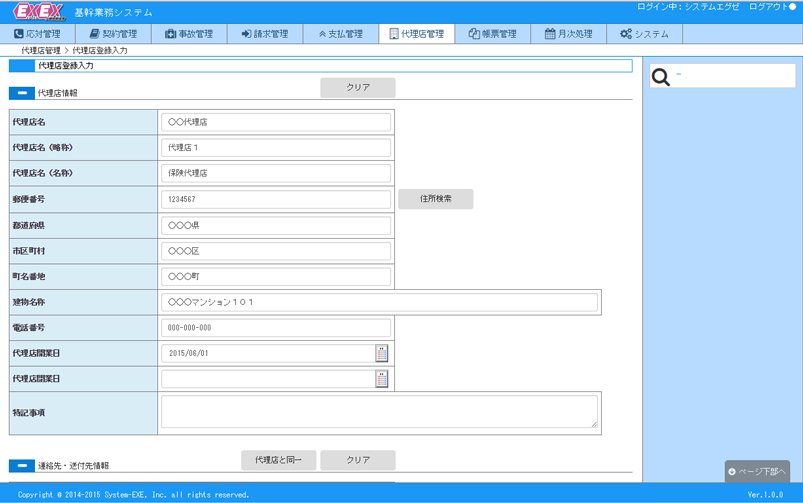The image size is (803, 503).
Task: Open the 月次処理 tab
Action: click(568, 34)
